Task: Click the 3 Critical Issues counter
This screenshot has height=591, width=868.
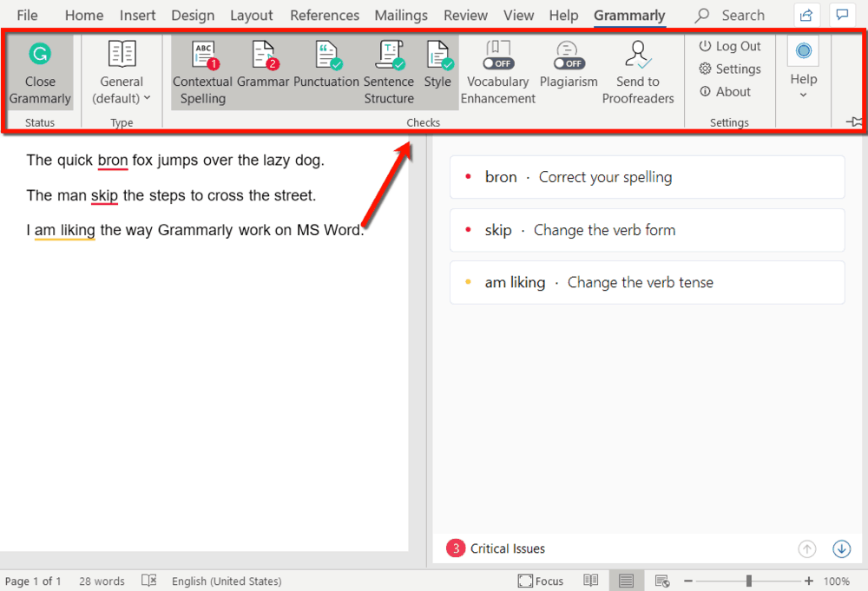Action: coord(496,548)
